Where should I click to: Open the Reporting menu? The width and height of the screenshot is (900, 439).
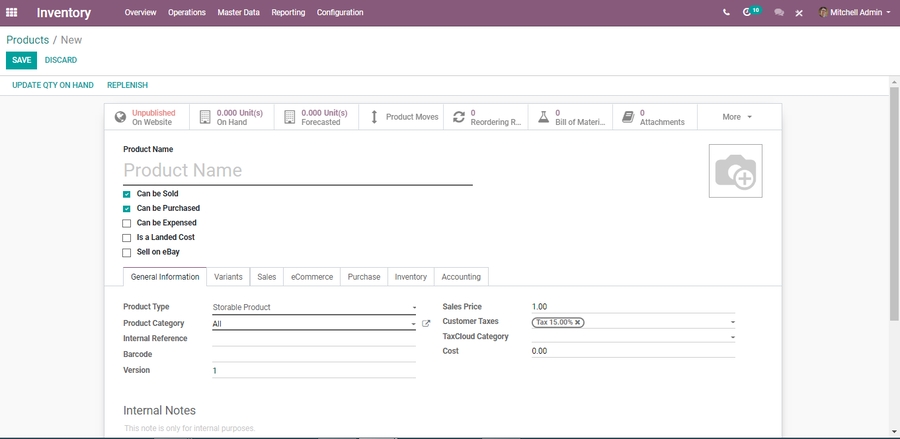[x=288, y=13]
